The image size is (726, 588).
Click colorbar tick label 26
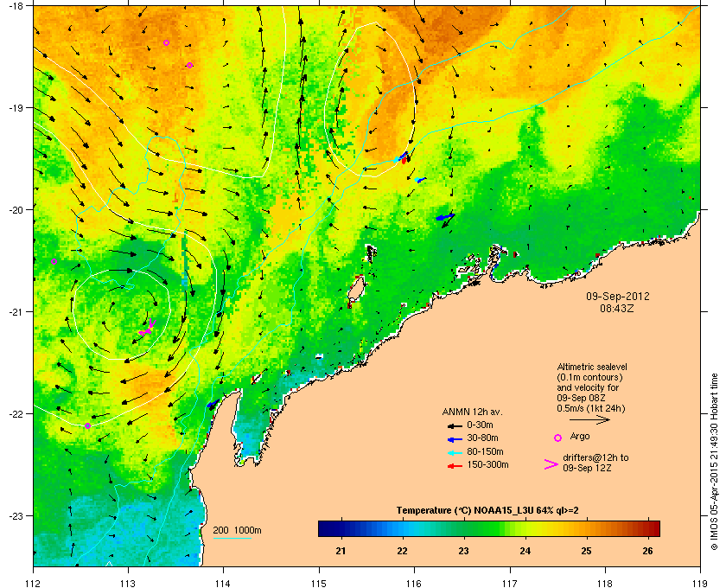click(647, 551)
